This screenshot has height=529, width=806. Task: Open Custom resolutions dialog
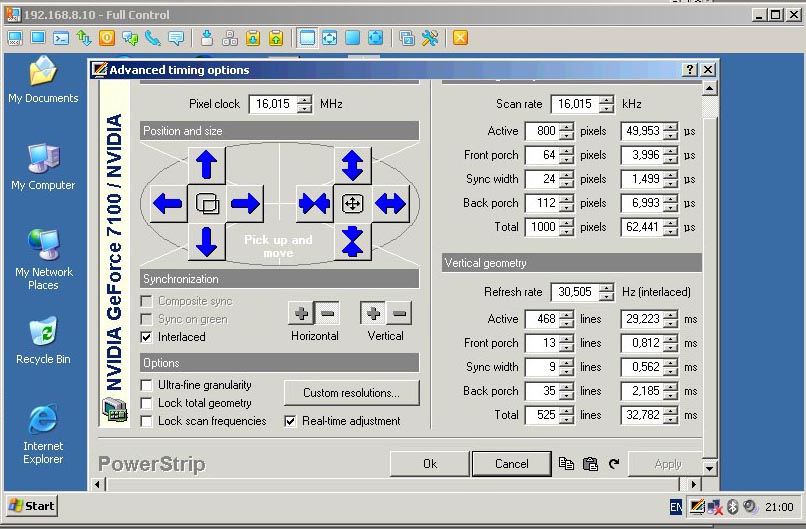352,393
